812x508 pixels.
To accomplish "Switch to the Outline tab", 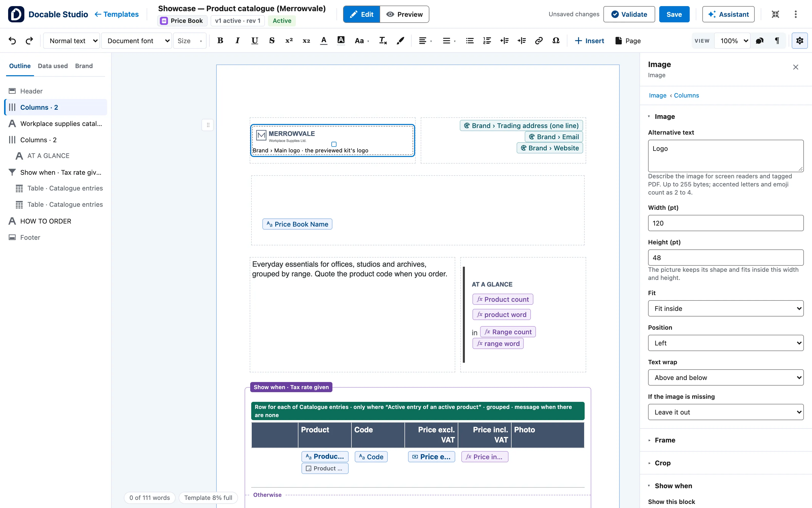I will (20, 66).
